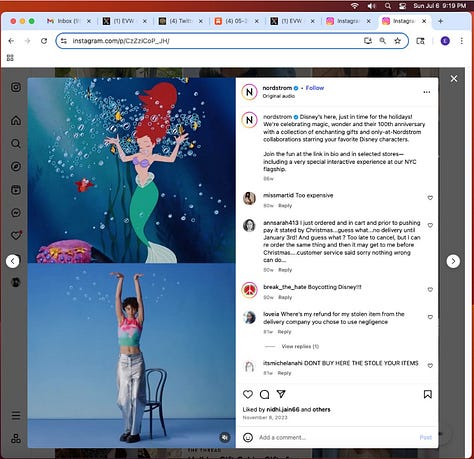Open nidhi.jain66 profile from the likes line
The width and height of the screenshot is (474, 459).
pyautogui.click(x=283, y=410)
